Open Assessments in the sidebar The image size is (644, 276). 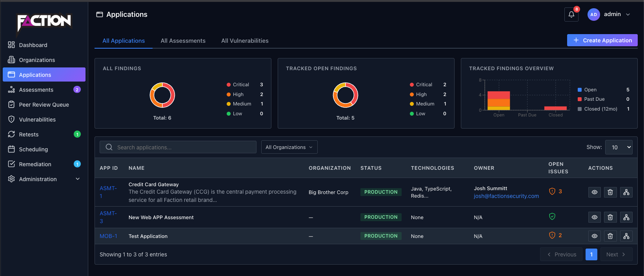[x=44, y=90]
